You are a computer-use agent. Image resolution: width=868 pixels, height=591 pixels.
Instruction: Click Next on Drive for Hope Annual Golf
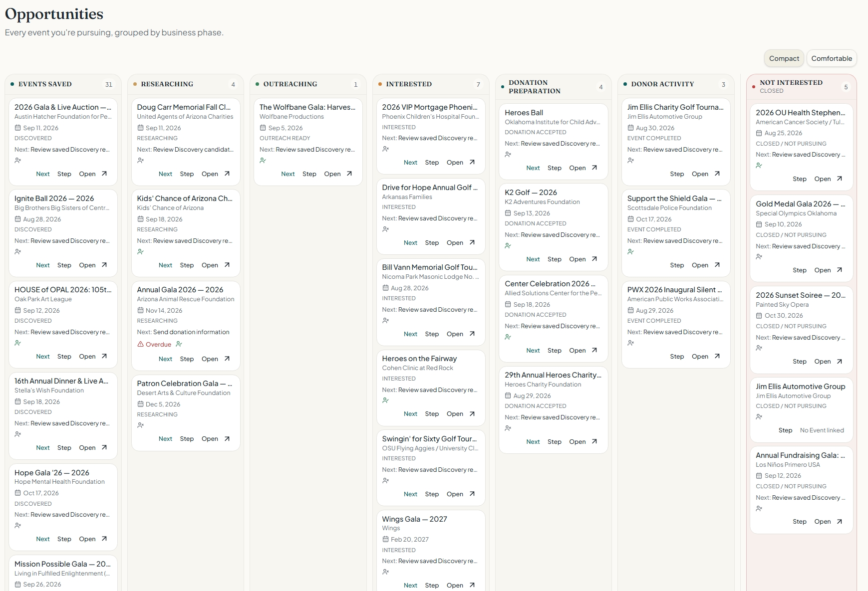(x=410, y=243)
